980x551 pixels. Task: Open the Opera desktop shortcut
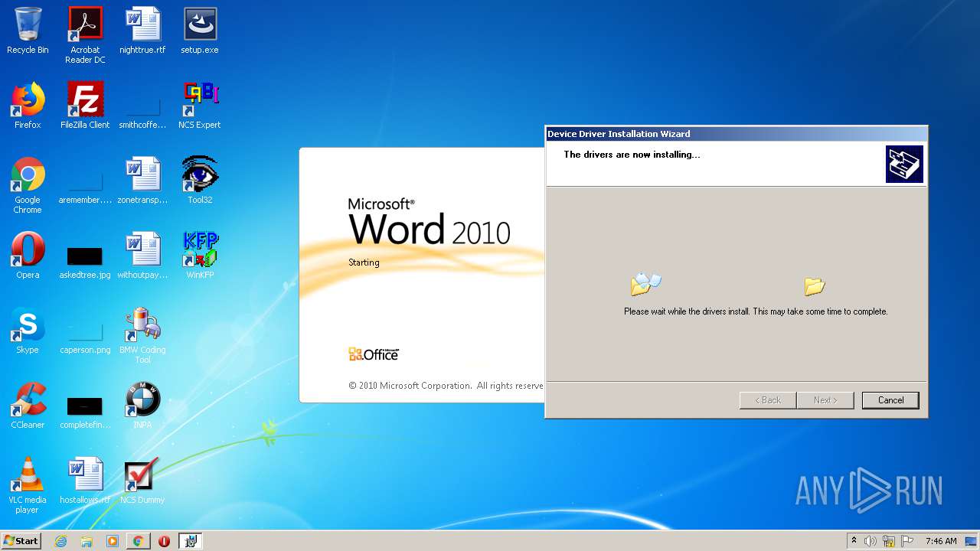(28, 256)
